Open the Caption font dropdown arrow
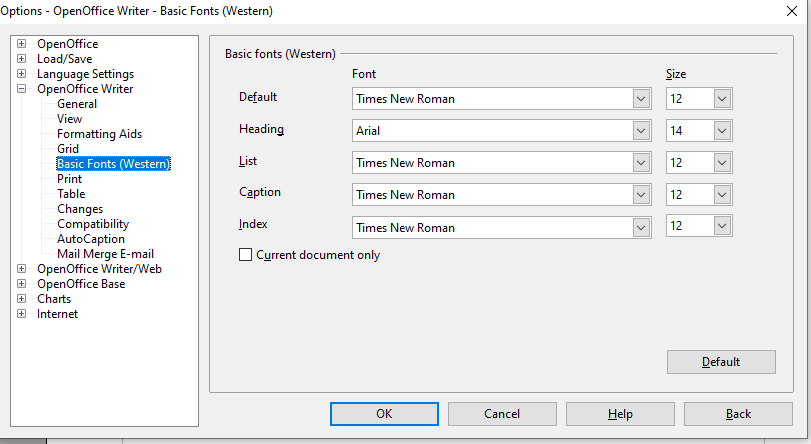The height and width of the screenshot is (444, 811). click(x=641, y=195)
